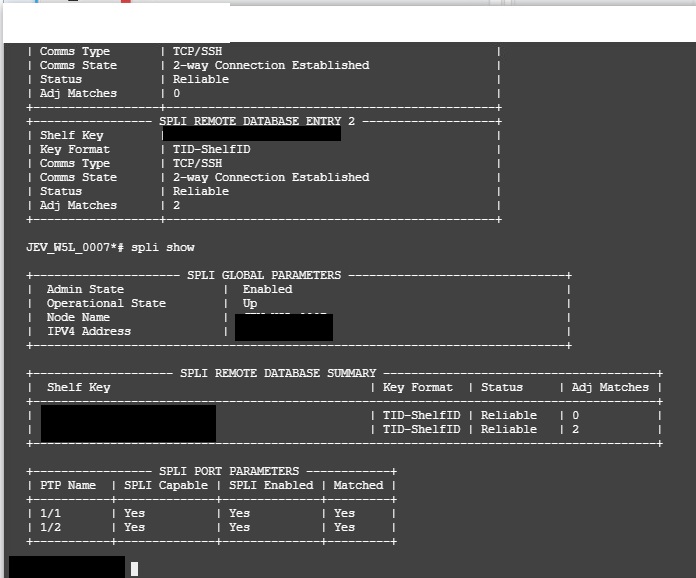Viewport: 696px width, 578px height.
Task: Click 'Key Format' column header in summary table
Action: (418, 387)
